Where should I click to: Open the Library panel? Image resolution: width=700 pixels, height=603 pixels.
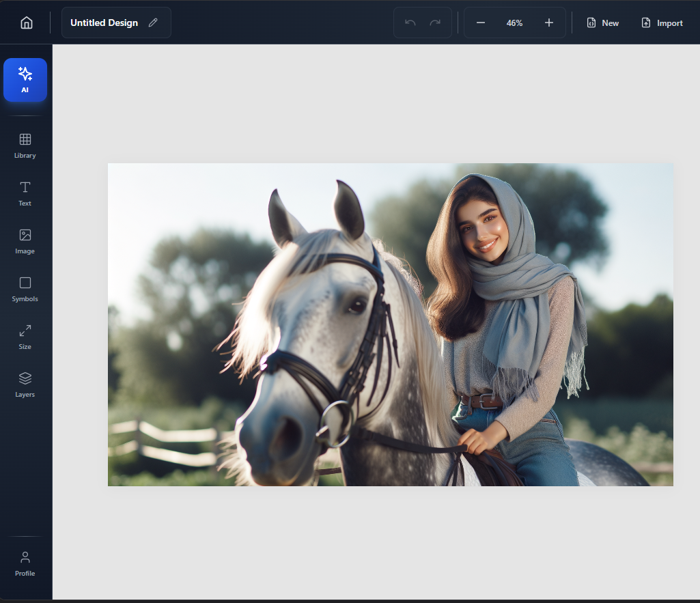coord(25,145)
